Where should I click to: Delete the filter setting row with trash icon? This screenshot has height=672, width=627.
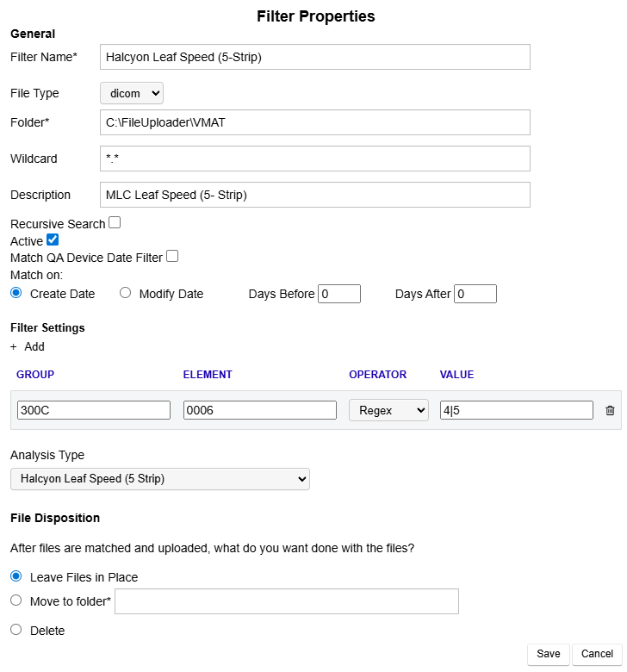610,411
